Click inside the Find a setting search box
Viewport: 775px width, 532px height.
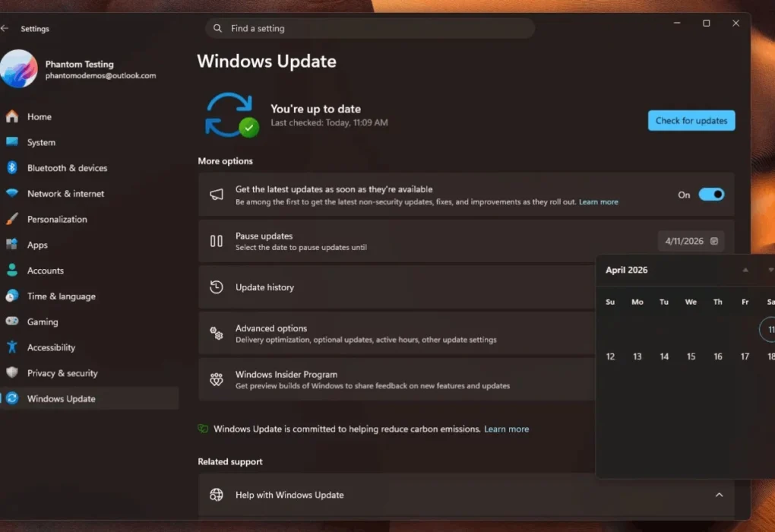click(370, 27)
